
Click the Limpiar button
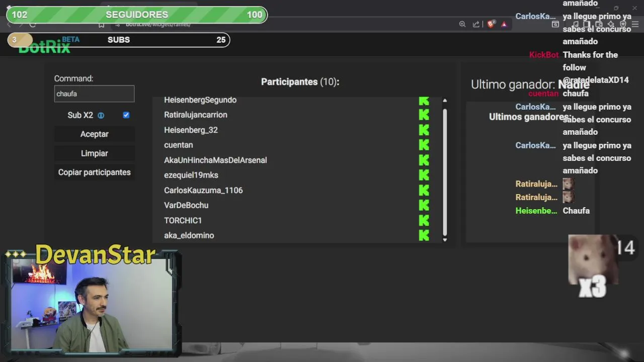point(94,153)
